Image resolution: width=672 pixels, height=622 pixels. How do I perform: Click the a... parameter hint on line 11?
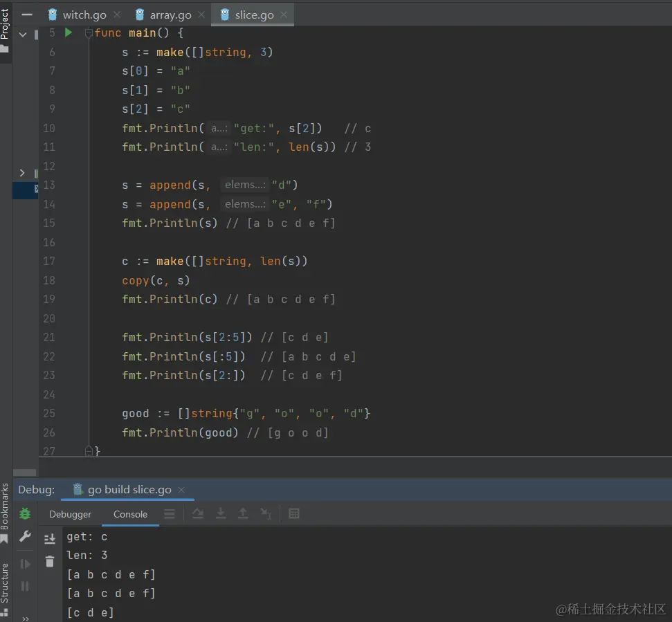(x=219, y=147)
